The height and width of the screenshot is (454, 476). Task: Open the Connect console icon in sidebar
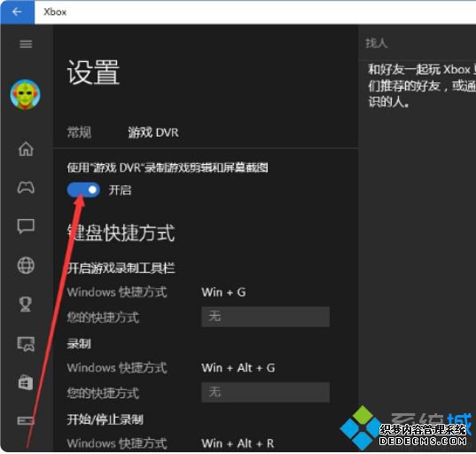[x=26, y=420]
